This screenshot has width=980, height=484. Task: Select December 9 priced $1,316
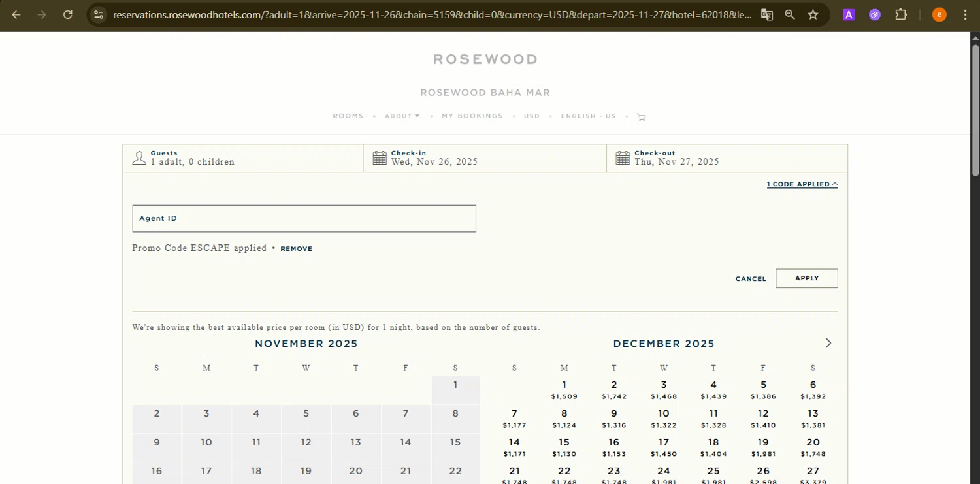tap(614, 419)
